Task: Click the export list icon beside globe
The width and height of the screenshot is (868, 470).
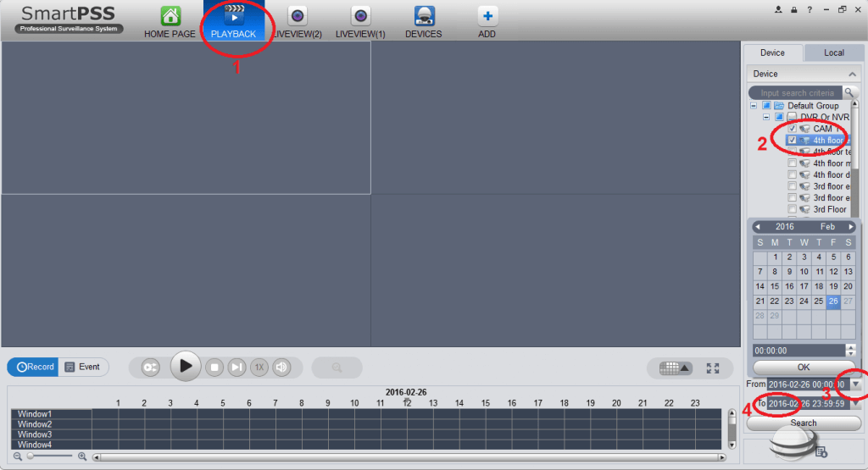Action: 821,451
